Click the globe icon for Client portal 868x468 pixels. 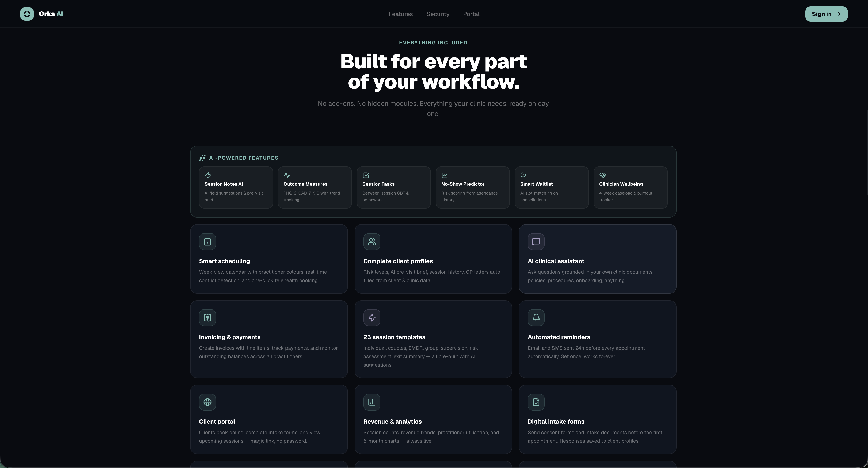(x=208, y=402)
